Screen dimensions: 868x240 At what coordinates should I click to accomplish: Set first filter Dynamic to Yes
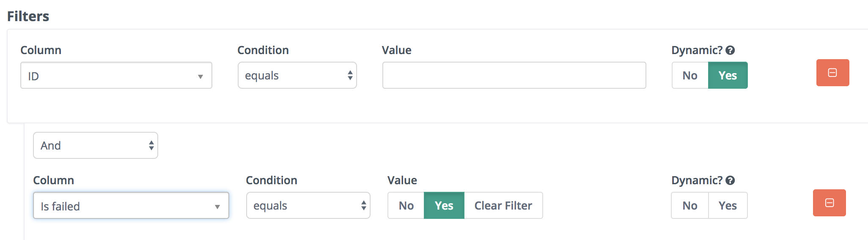tap(728, 75)
